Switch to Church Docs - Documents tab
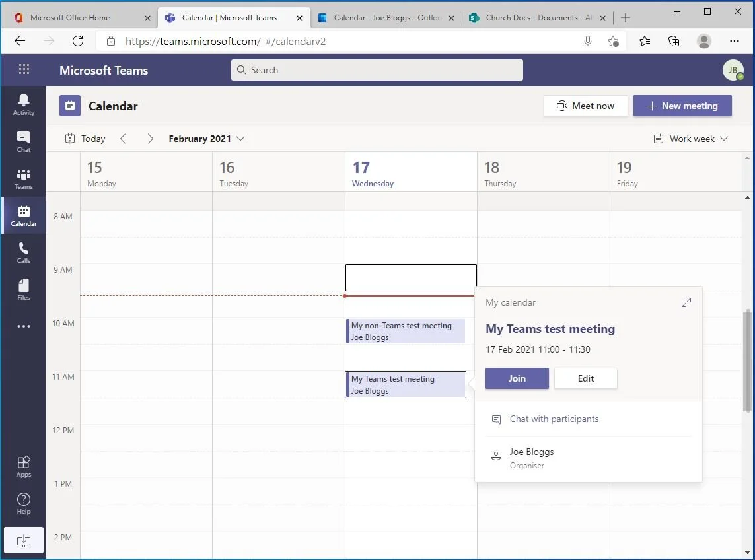The image size is (755, 560). click(x=539, y=18)
